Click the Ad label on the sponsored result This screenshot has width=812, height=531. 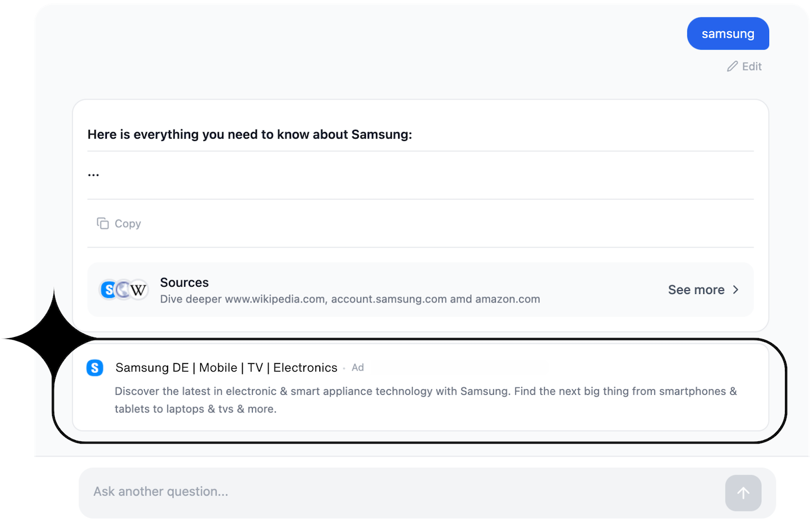coord(358,367)
